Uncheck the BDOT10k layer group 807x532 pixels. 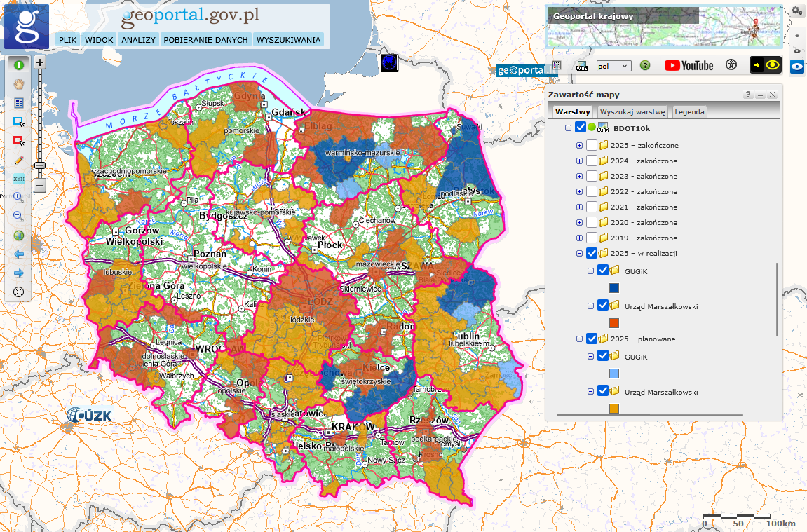click(580, 128)
